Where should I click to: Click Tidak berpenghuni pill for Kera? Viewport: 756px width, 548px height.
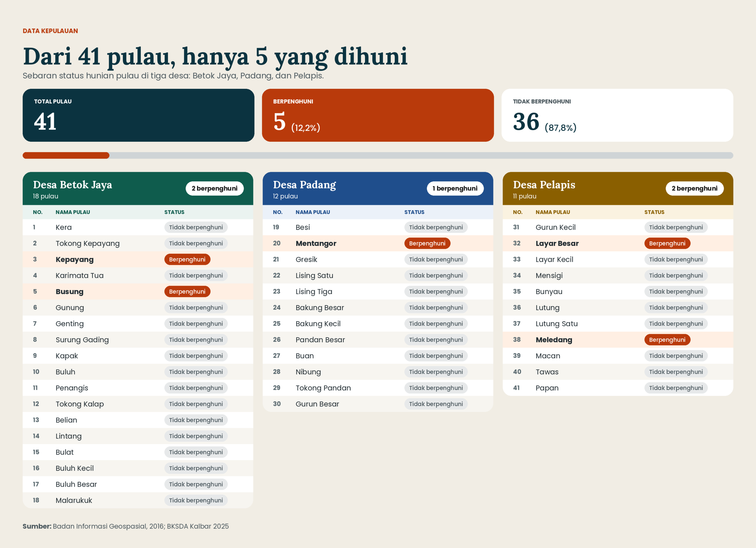tap(196, 227)
